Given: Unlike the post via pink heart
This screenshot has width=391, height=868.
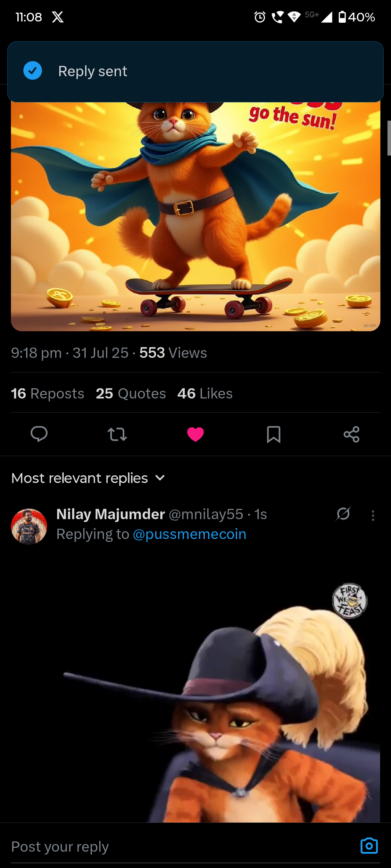Looking at the screenshot, I should pos(195,434).
